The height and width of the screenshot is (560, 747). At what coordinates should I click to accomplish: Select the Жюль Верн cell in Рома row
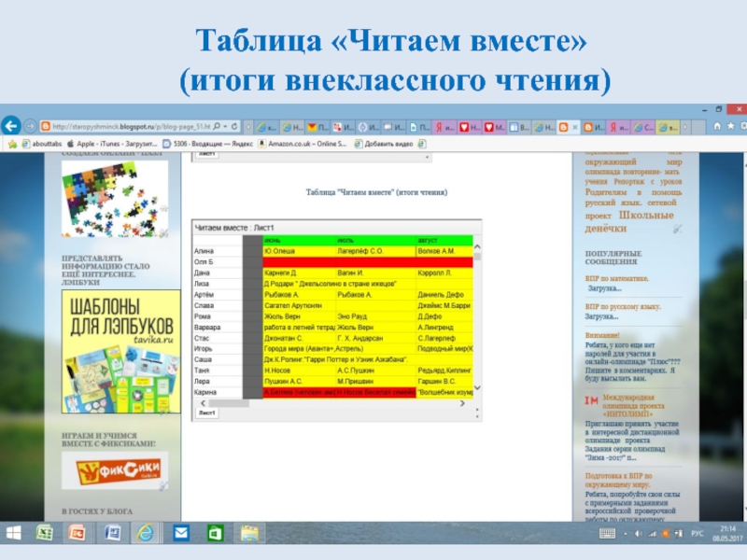(299, 316)
